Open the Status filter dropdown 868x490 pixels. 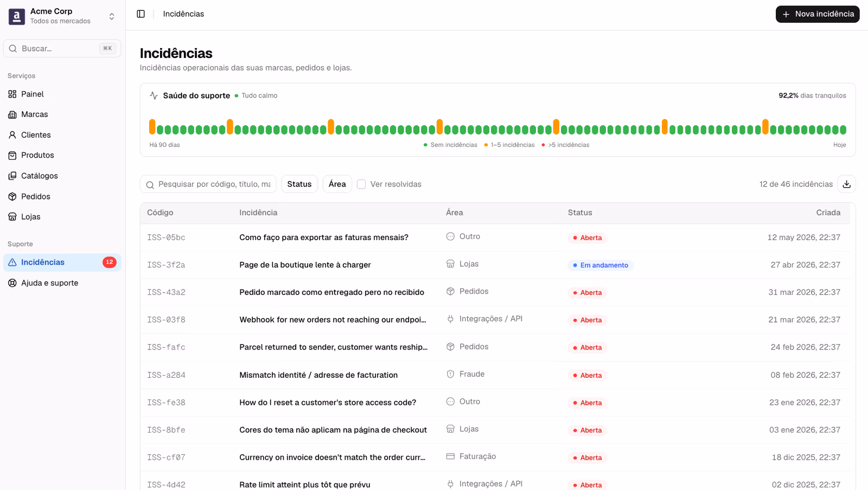click(299, 184)
